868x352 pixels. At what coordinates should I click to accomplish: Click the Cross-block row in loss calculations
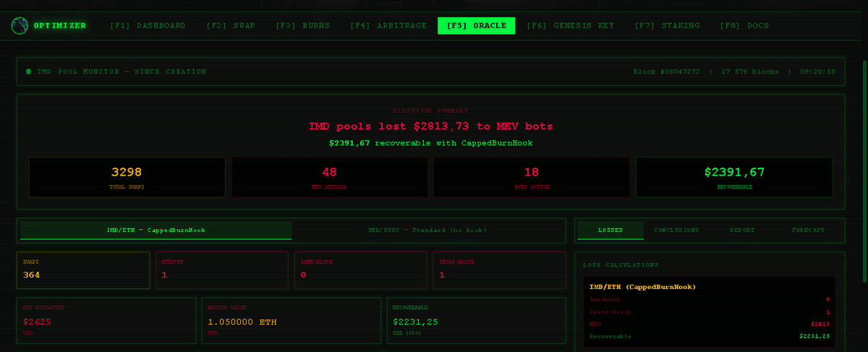(710, 312)
